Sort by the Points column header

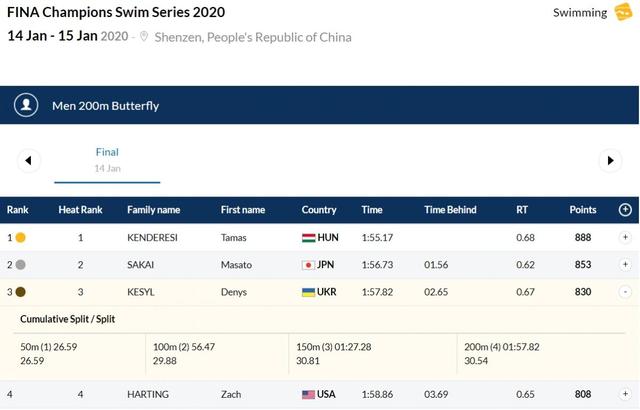[582, 210]
